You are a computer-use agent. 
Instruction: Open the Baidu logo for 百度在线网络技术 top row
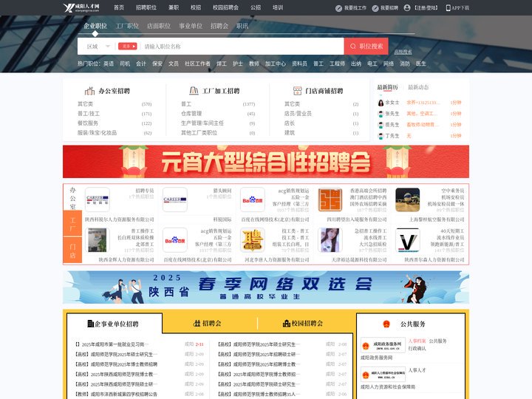[x=253, y=199]
